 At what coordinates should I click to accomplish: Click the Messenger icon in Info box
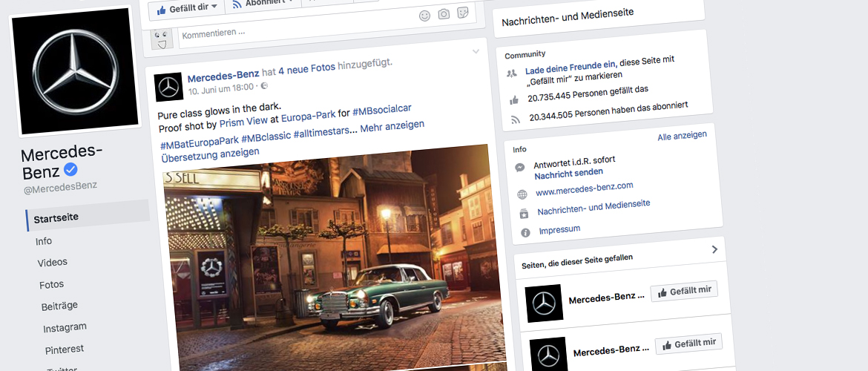coord(520,167)
